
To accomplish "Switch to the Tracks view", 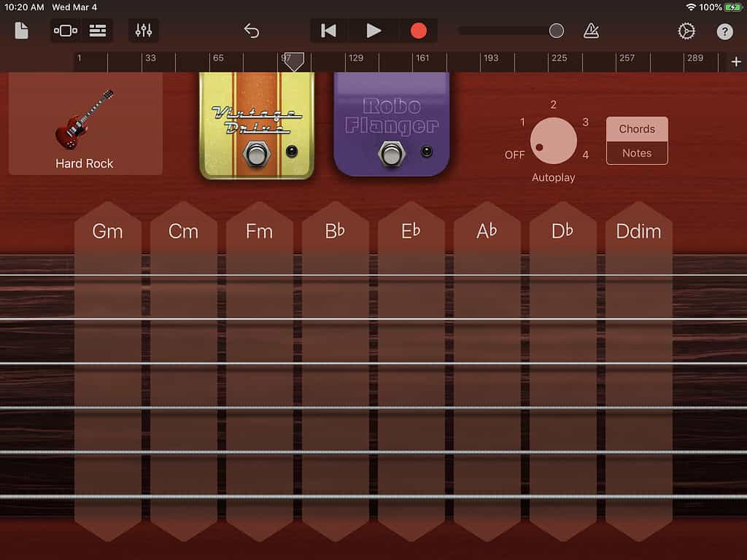I will coord(98,31).
